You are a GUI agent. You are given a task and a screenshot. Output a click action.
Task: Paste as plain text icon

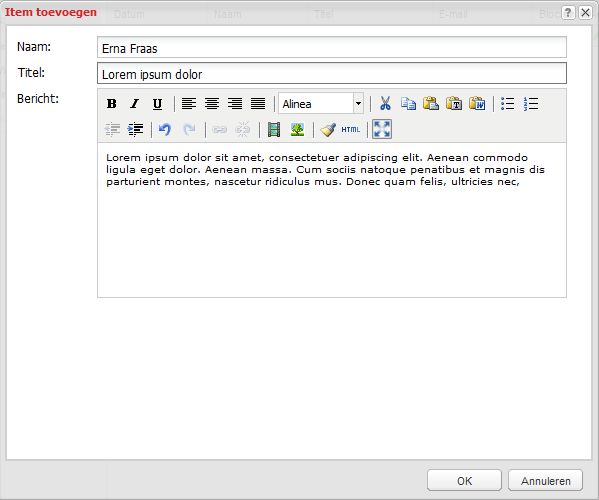tap(454, 104)
